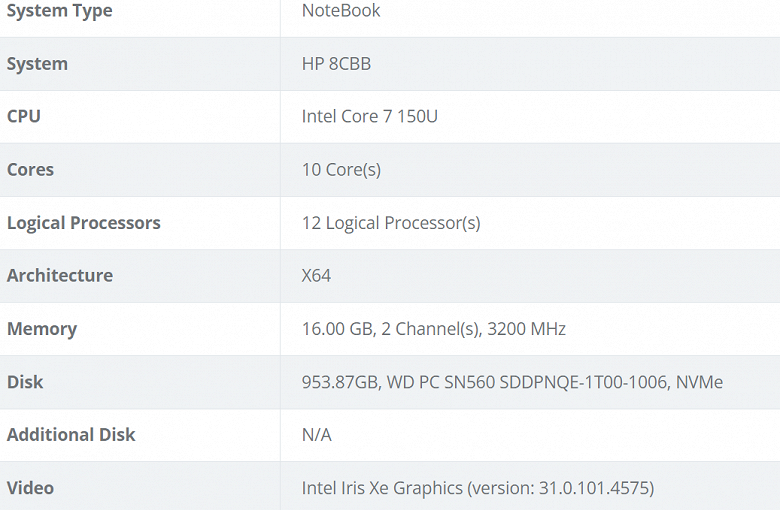Image resolution: width=780 pixels, height=510 pixels.
Task: Click the Logical Processors label
Action: coord(84,222)
